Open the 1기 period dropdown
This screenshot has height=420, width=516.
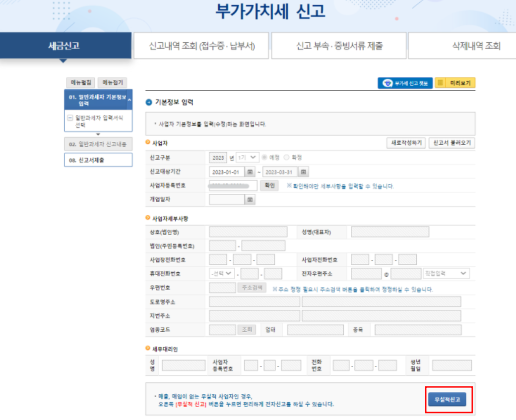pyautogui.click(x=248, y=158)
